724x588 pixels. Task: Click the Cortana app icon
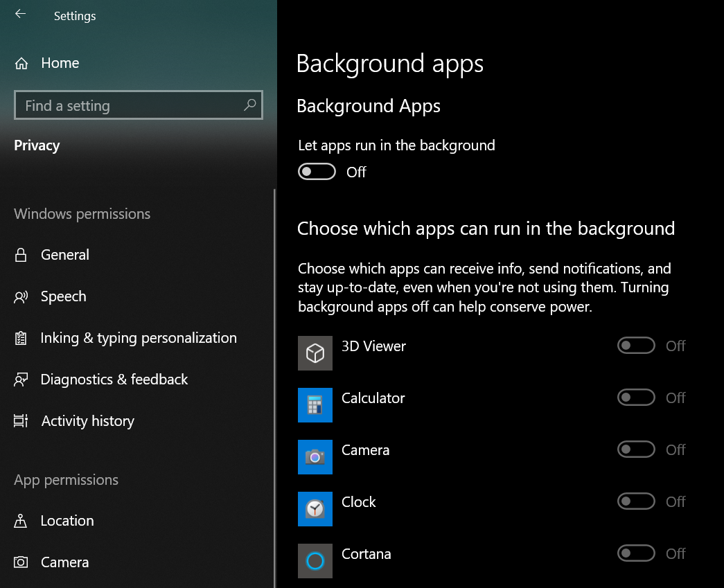tap(315, 561)
